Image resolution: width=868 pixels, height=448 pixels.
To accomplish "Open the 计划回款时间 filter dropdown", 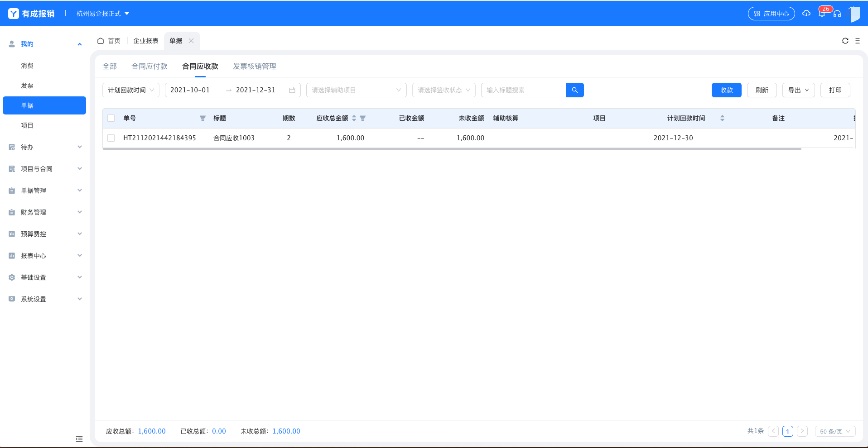I will pos(131,90).
